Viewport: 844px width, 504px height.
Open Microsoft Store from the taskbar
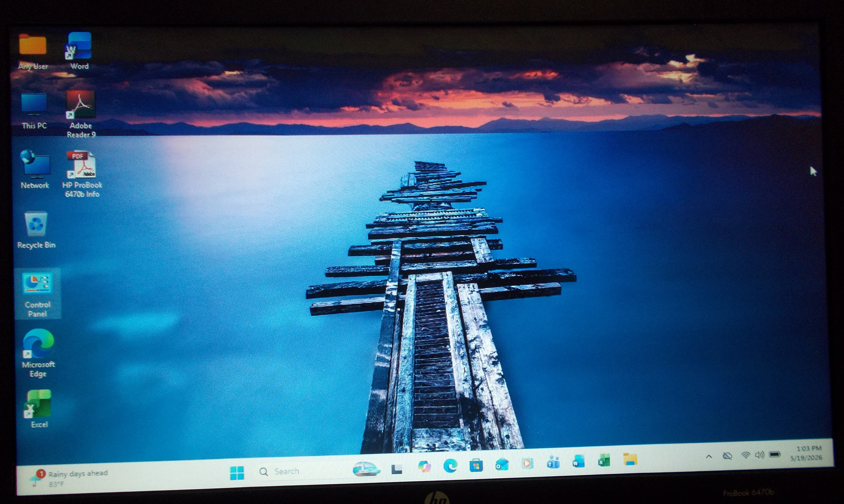pos(476,465)
